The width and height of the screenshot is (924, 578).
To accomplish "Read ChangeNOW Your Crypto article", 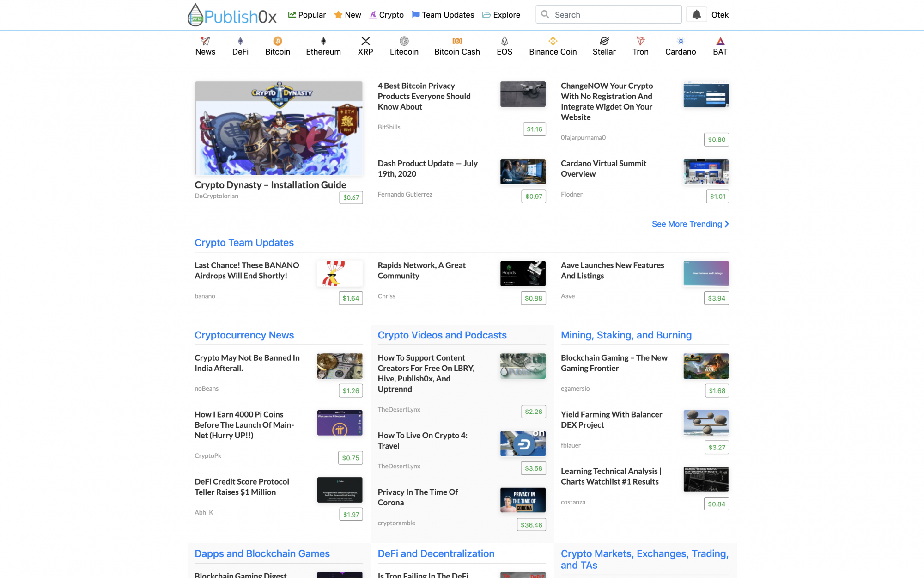I will point(607,101).
